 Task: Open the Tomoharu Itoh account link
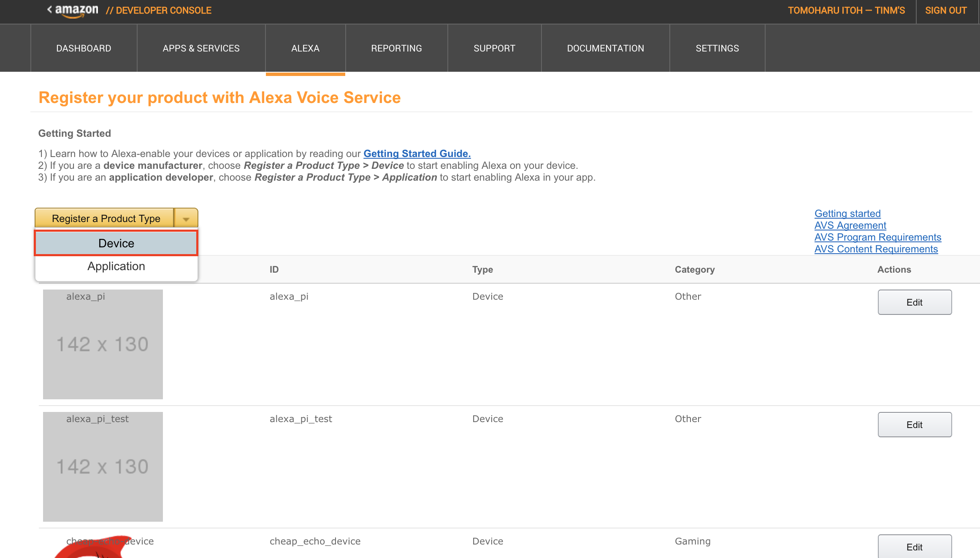(846, 11)
